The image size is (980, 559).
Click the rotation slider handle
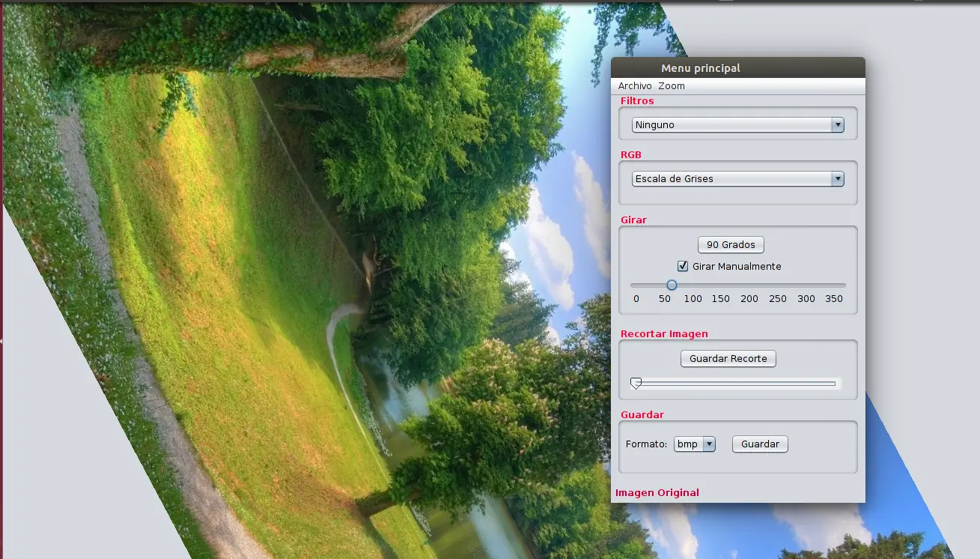tap(672, 285)
